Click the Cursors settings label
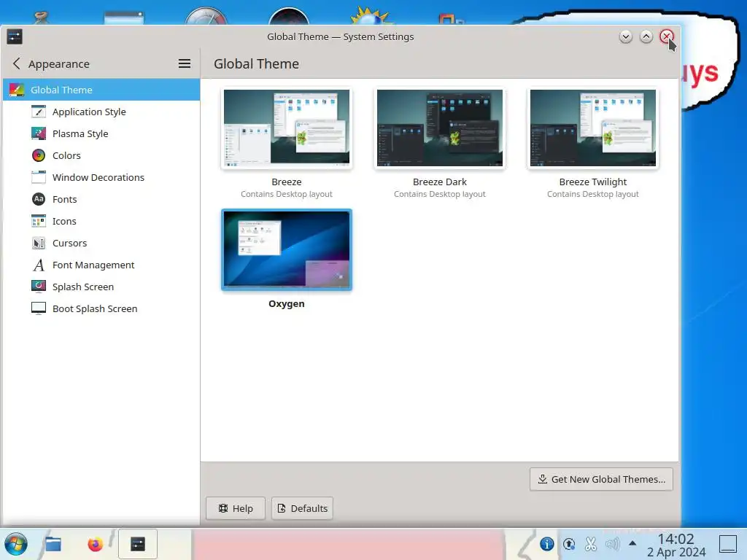The width and height of the screenshot is (747, 560). 69,243
